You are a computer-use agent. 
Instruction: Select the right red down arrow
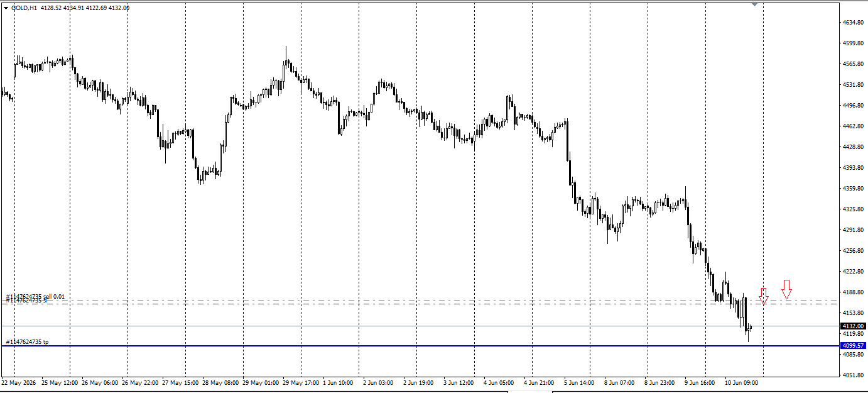(786, 289)
